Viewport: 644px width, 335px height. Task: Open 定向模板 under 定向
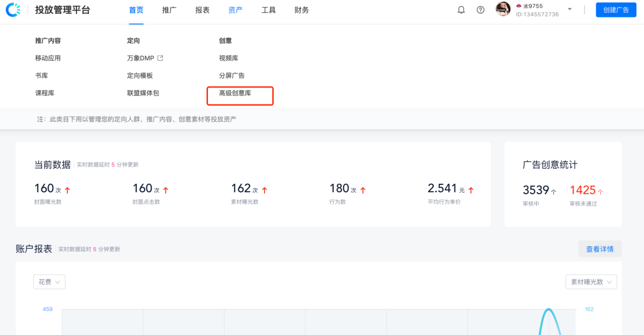coord(140,76)
